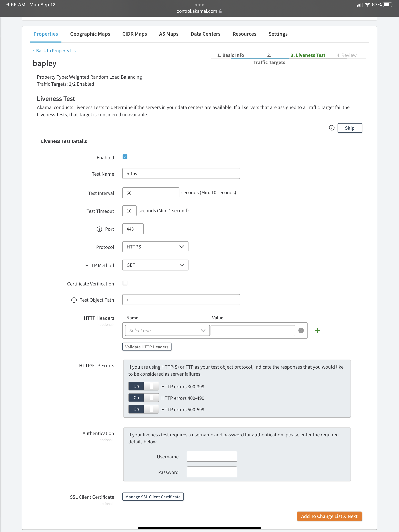The image size is (399, 532).
Task: Click the Username input field
Action: (212, 456)
